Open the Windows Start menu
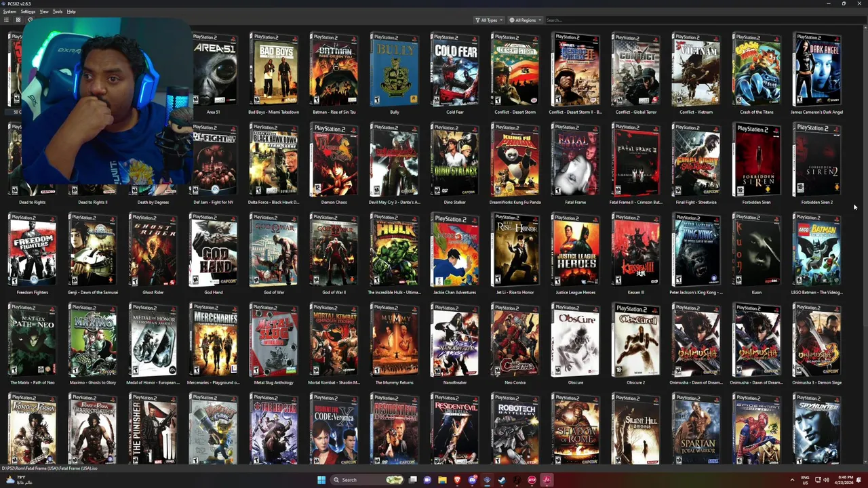This screenshot has height=488, width=868. (x=321, y=480)
